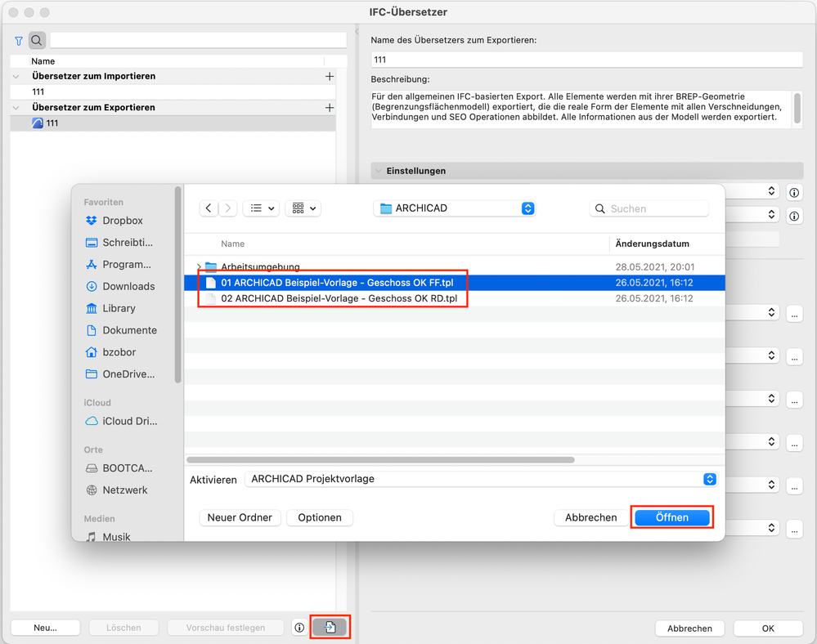817x644 pixels.
Task: Select the Arbeitsumgebung folder row
Action: click(x=455, y=267)
